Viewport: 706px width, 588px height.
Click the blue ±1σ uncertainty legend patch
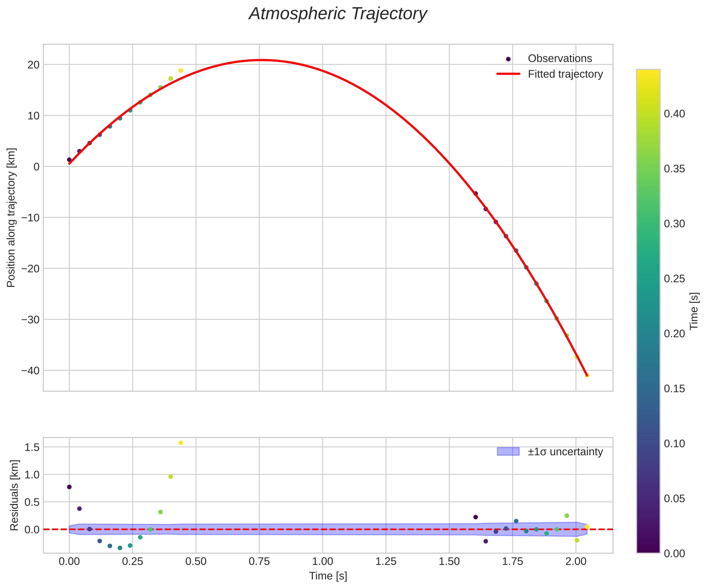[x=508, y=452]
